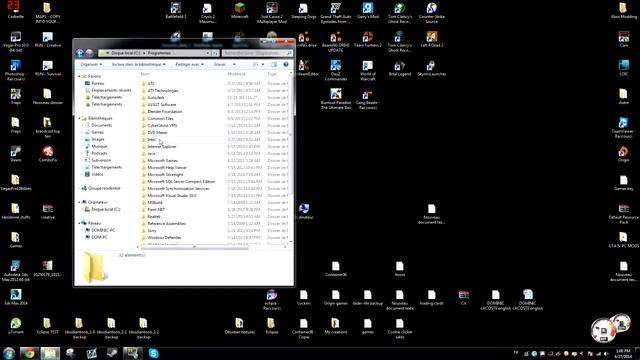
Task: Open the Organiser dropdown menu
Action: 91,64
